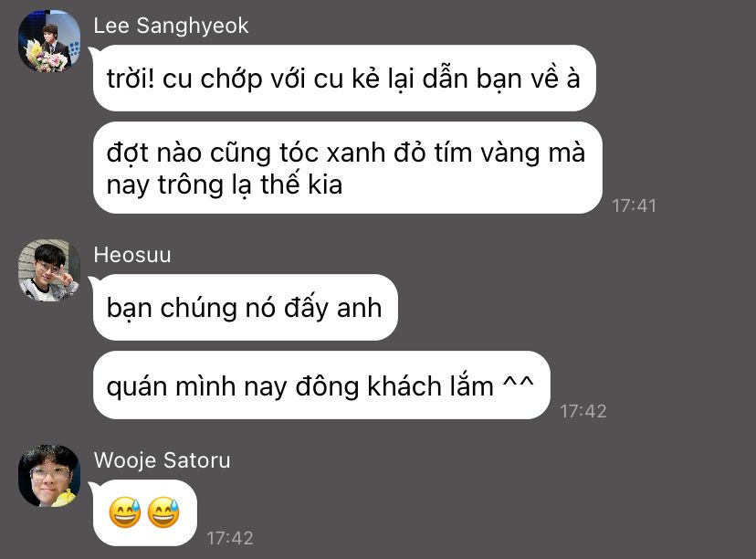Screen dimensions: 756x559
Task: Tap Heosuu's profile picture
Action: [x=49, y=270]
